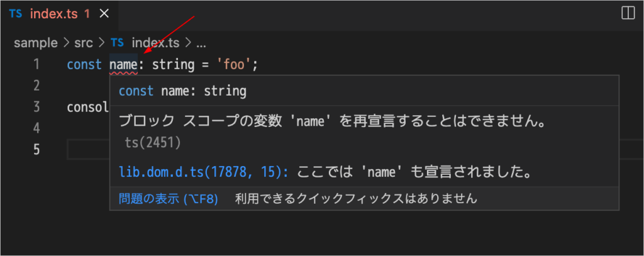This screenshot has height=256, width=644.
Task: Expand the breadcrumb ellipsis symbol list
Action: 201,43
